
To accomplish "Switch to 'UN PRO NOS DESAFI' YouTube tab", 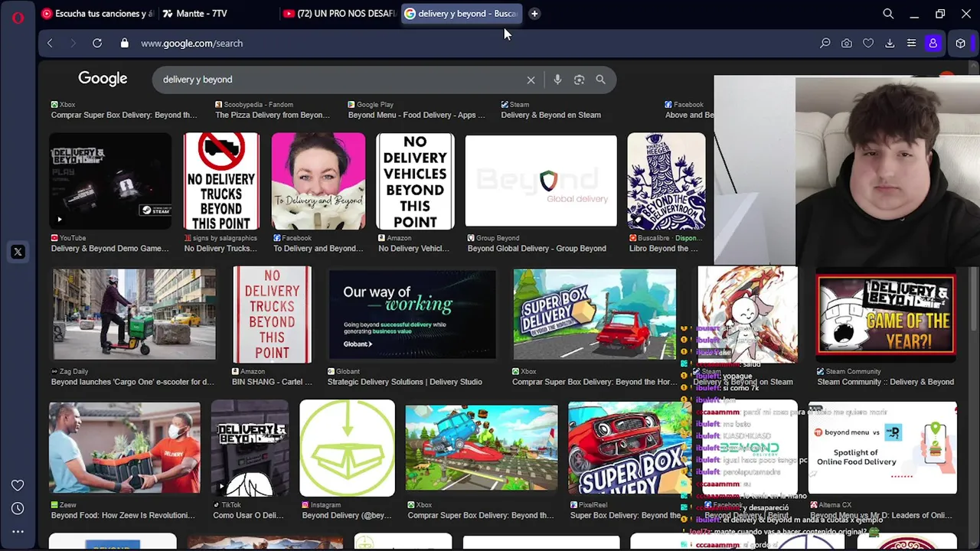I will coord(338,14).
